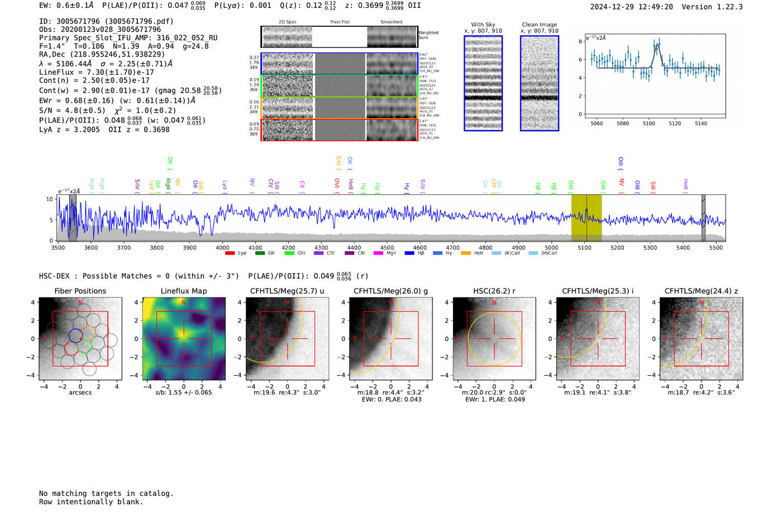Image resolution: width=782 pixels, height=532 pixels.
Task: Select the green-bordered 2D spectrum fiber row
Action: tap(340, 86)
